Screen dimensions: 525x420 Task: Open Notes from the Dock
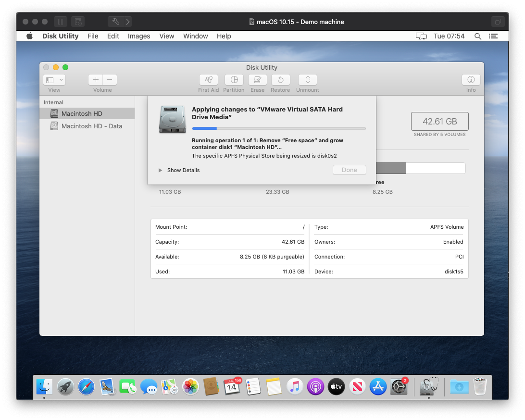274,387
